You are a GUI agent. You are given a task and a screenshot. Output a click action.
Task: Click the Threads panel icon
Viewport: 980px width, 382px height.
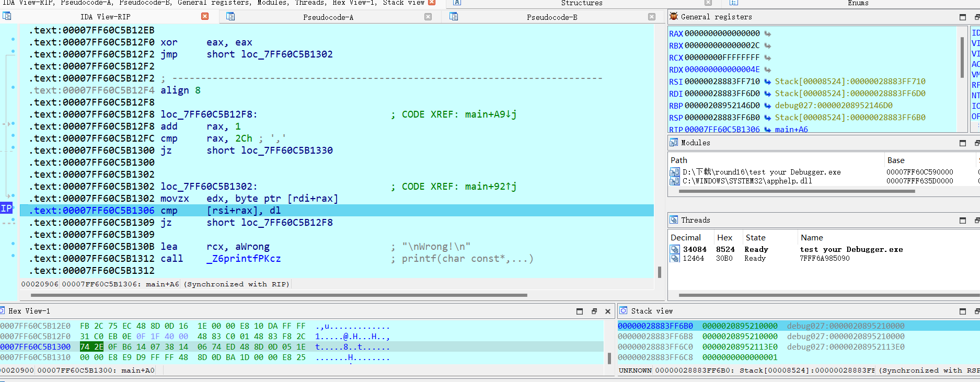point(674,220)
